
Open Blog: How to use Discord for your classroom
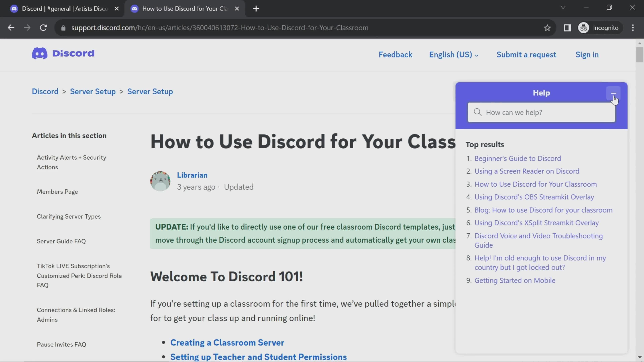point(544,210)
